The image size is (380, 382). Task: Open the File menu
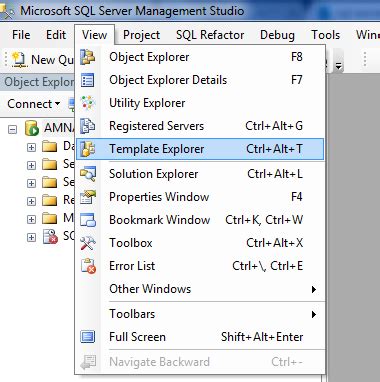[x=21, y=35]
